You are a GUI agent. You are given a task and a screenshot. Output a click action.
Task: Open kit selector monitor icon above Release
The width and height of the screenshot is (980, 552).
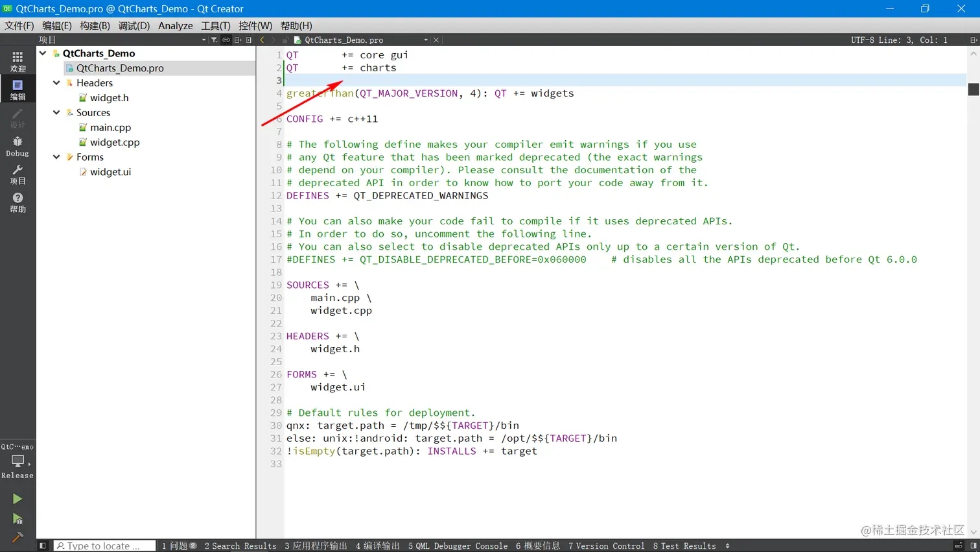pyautogui.click(x=17, y=461)
